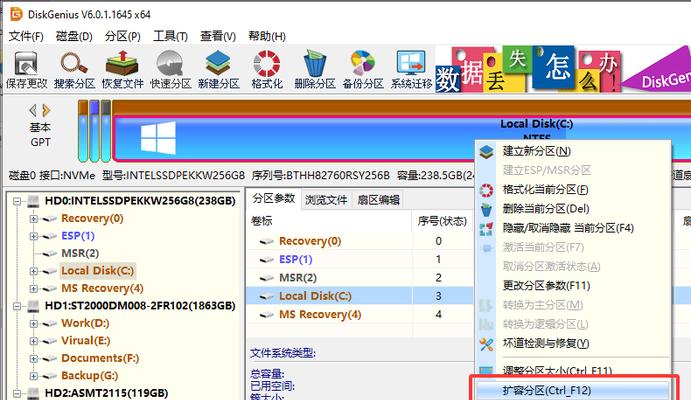
Task: Select the Recovery(0) row in partition table
Action: [x=359, y=241]
